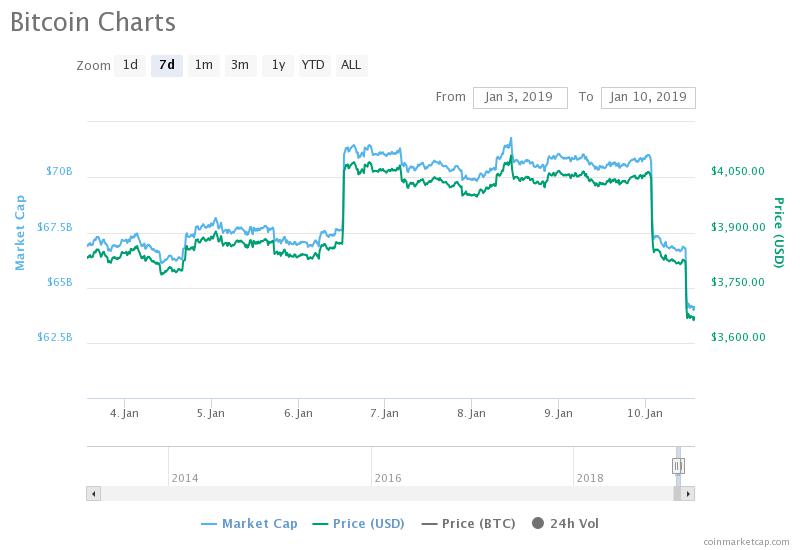The width and height of the screenshot is (800, 550).
Task: Click the $3,900.00 price label
Action: coord(738,227)
